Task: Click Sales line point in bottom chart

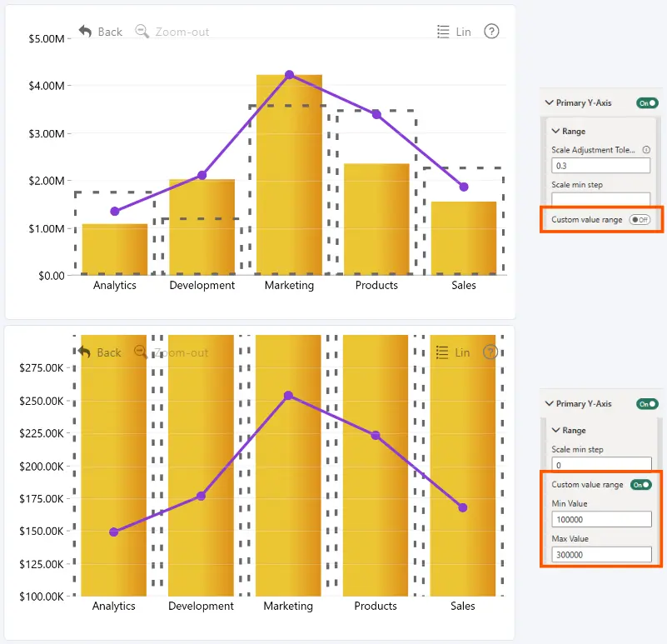Action: (463, 507)
